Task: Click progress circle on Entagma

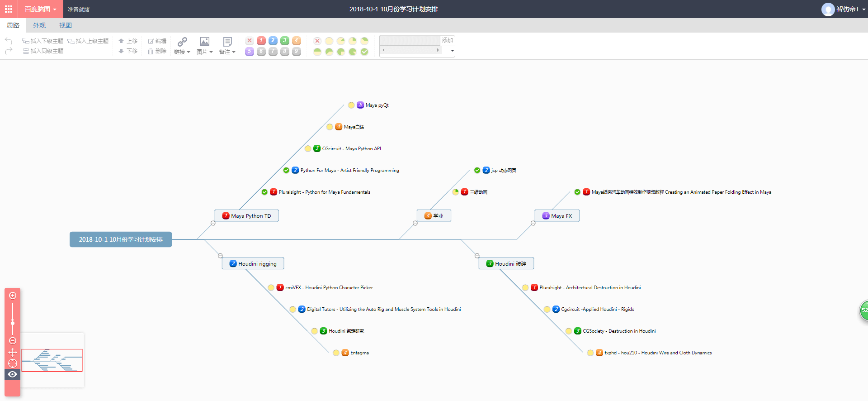Action: [x=336, y=353]
